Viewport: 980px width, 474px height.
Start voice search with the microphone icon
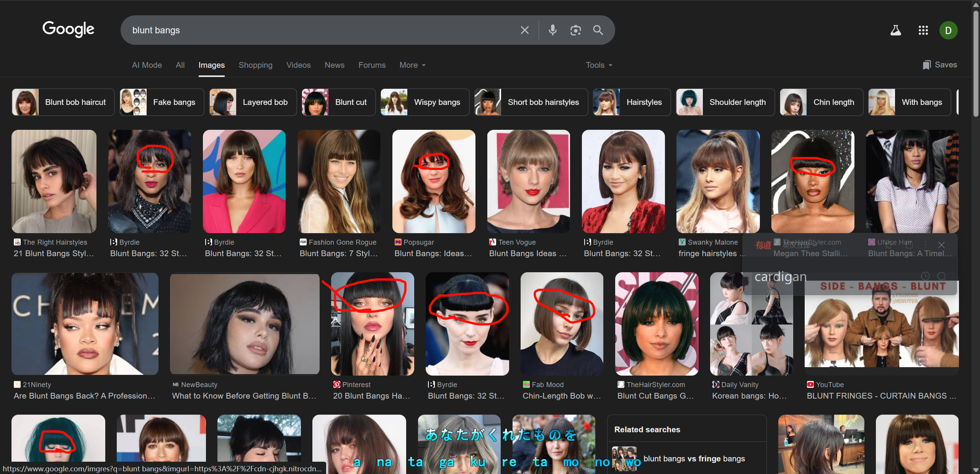tap(552, 30)
